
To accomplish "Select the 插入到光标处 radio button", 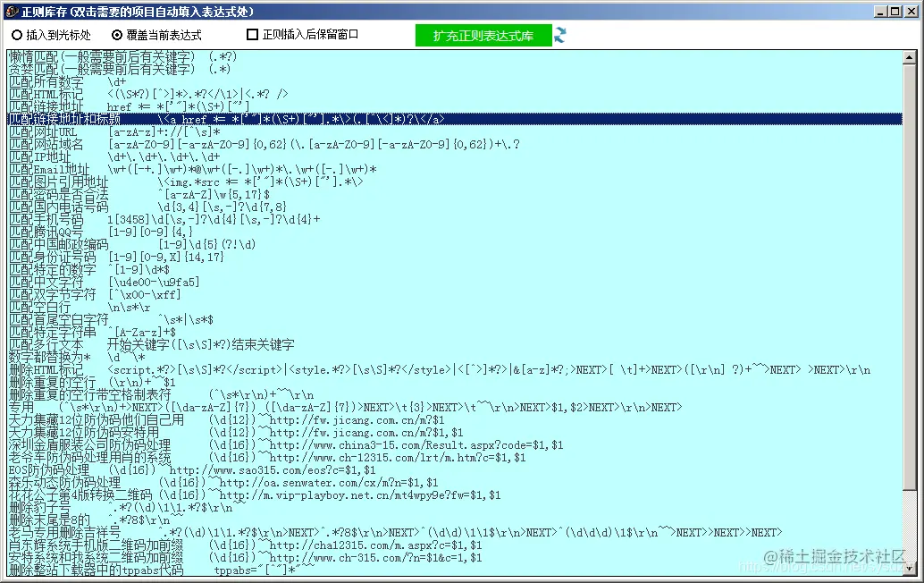I will click(x=51, y=36).
